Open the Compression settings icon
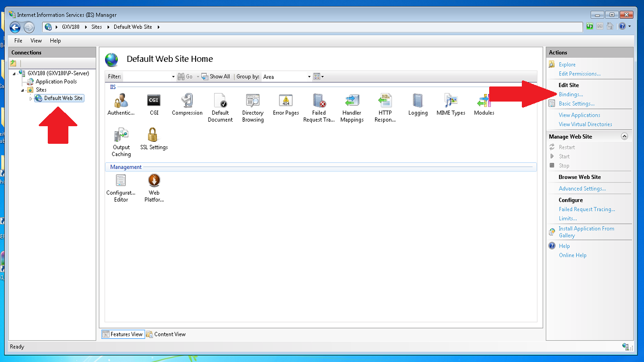The image size is (644, 362). click(x=187, y=101)
